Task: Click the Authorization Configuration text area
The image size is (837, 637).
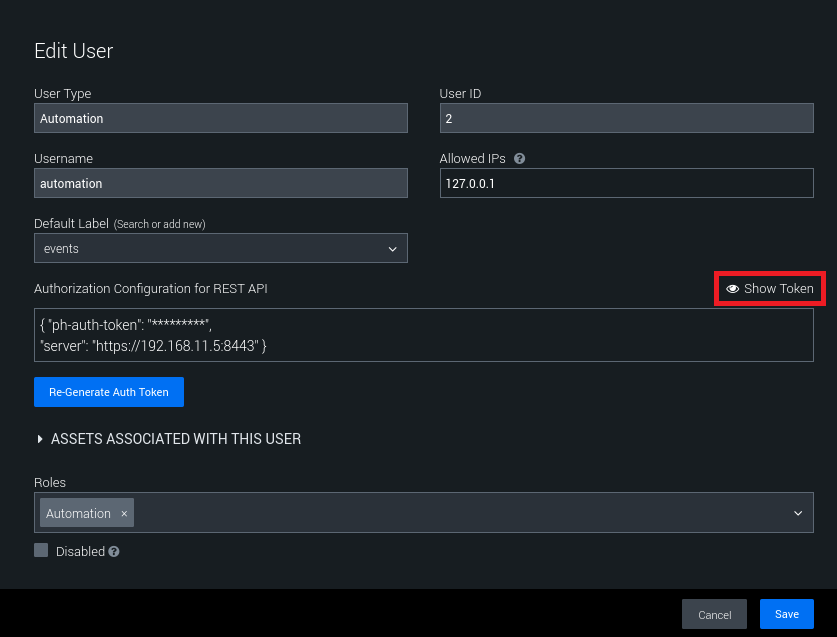Action: coord(423,335)
